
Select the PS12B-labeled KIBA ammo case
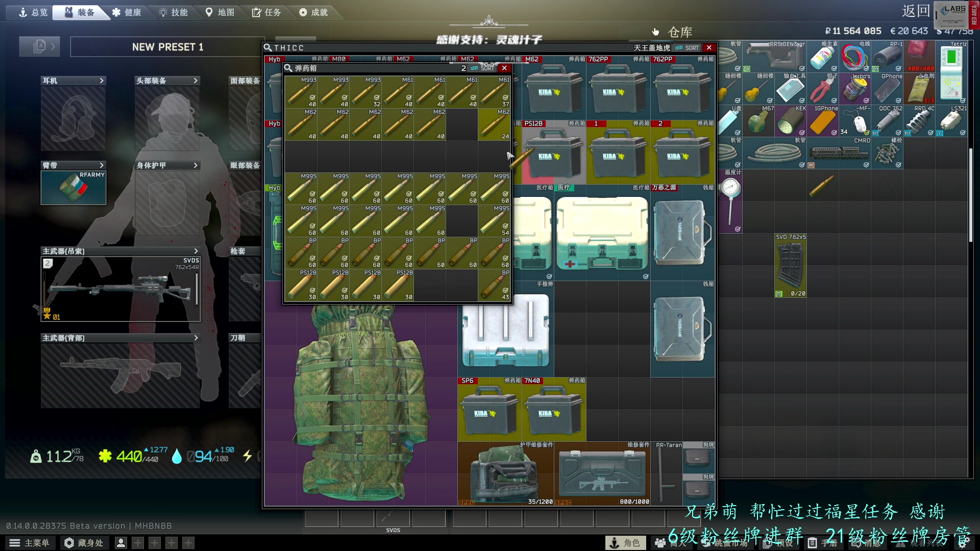554,152
